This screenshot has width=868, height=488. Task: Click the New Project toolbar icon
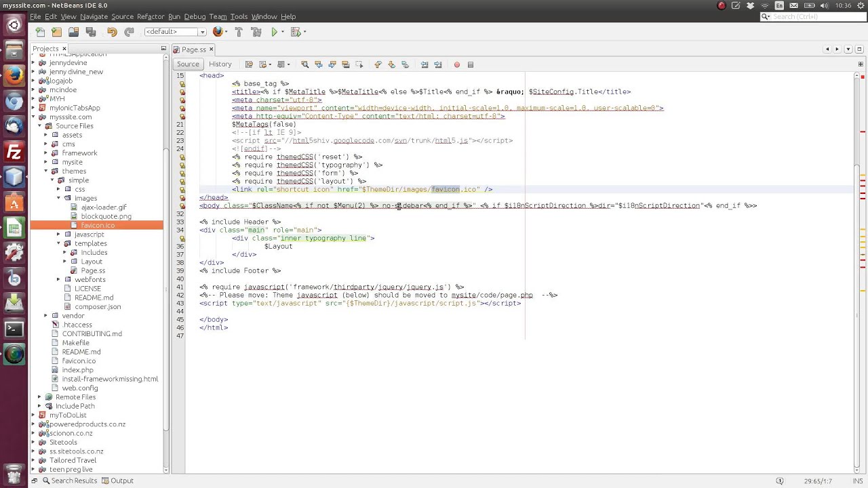click(56, 32)
